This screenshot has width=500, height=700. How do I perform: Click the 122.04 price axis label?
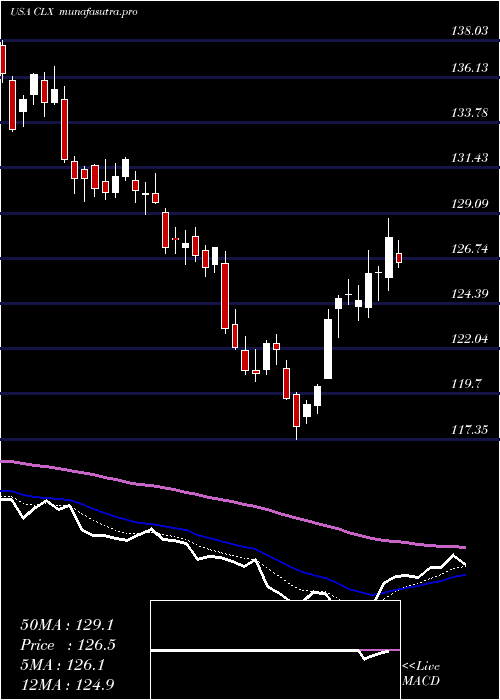point(469,339)
